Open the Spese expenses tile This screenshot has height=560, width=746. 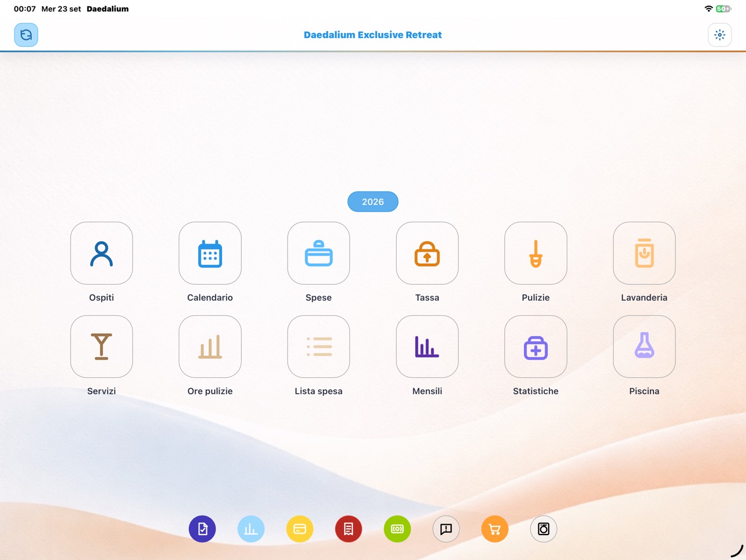[319, 253]
